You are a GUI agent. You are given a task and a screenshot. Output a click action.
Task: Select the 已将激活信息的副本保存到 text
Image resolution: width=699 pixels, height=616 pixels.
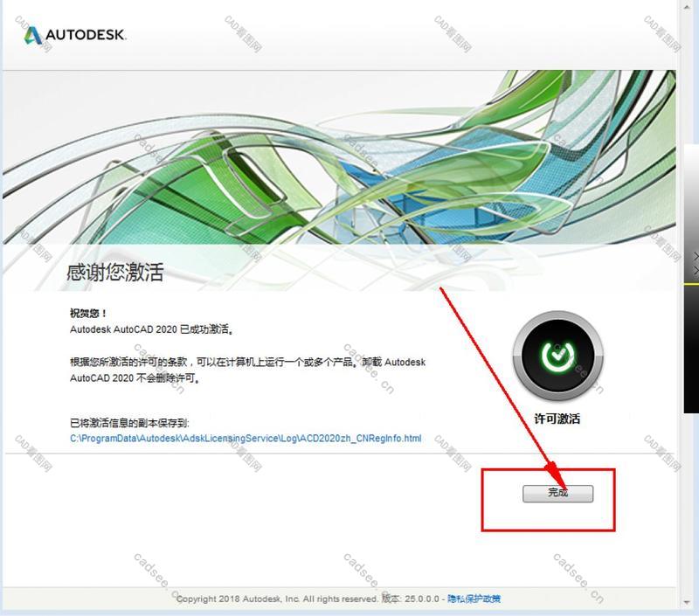129,423
